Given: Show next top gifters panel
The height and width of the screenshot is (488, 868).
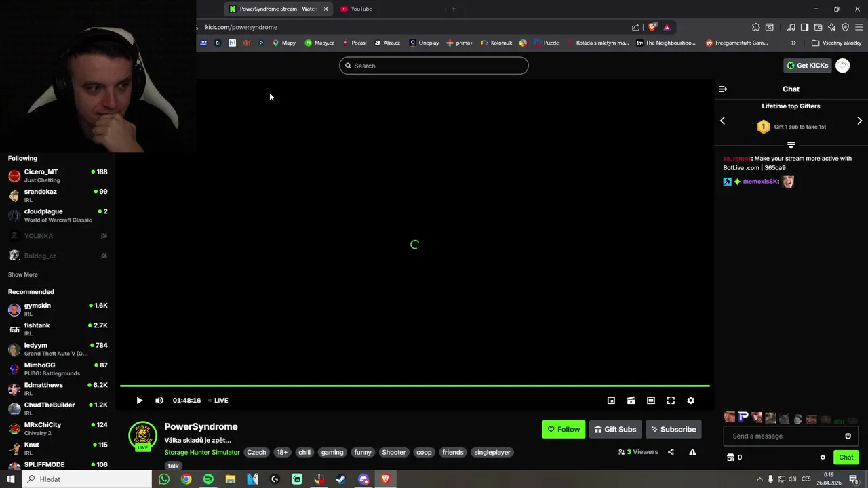Looking at the screenshot, I should (859, 121).
